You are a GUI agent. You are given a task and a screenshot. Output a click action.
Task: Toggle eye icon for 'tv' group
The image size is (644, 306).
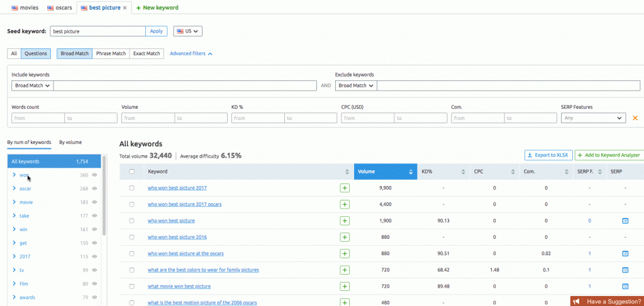click(94, 270)
